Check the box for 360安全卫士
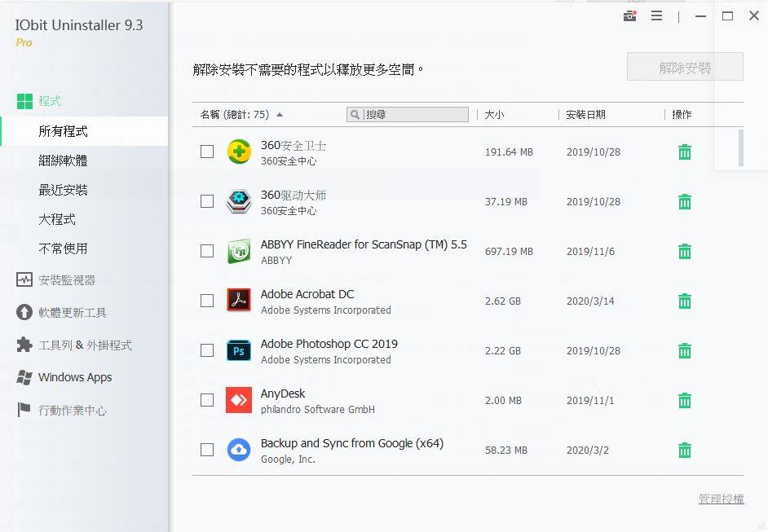This screenshot has height=532, width=768. (x=207, y=152)
